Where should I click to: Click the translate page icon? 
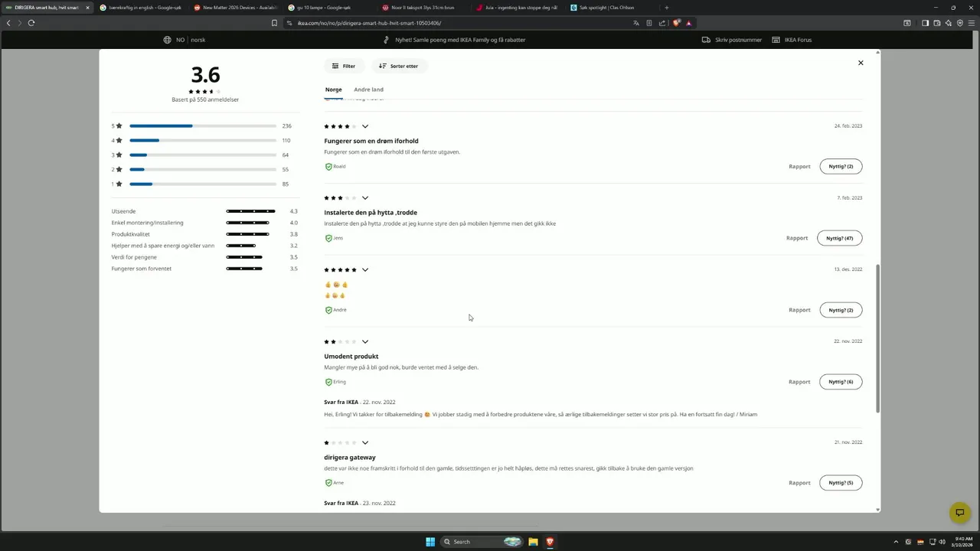[636, 23]
